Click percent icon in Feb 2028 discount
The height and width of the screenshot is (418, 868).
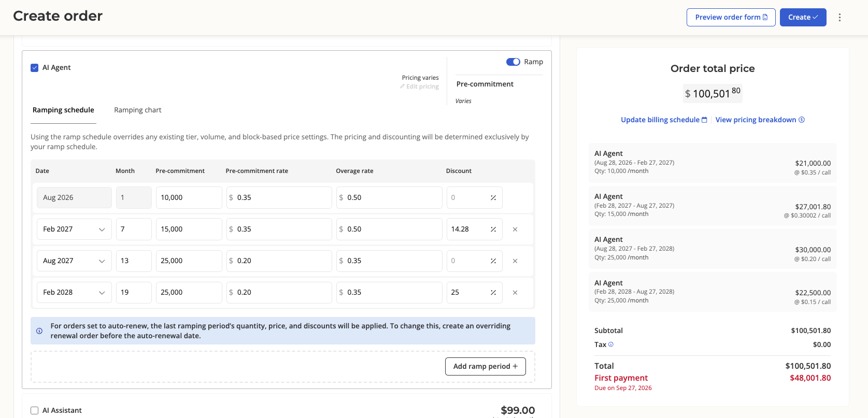click(x=493, y=292)
